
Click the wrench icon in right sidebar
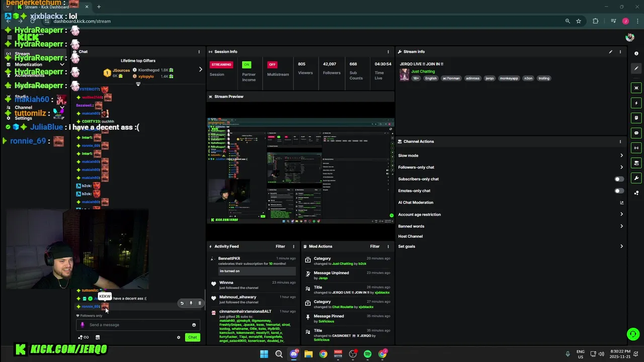tap(636, 178)
